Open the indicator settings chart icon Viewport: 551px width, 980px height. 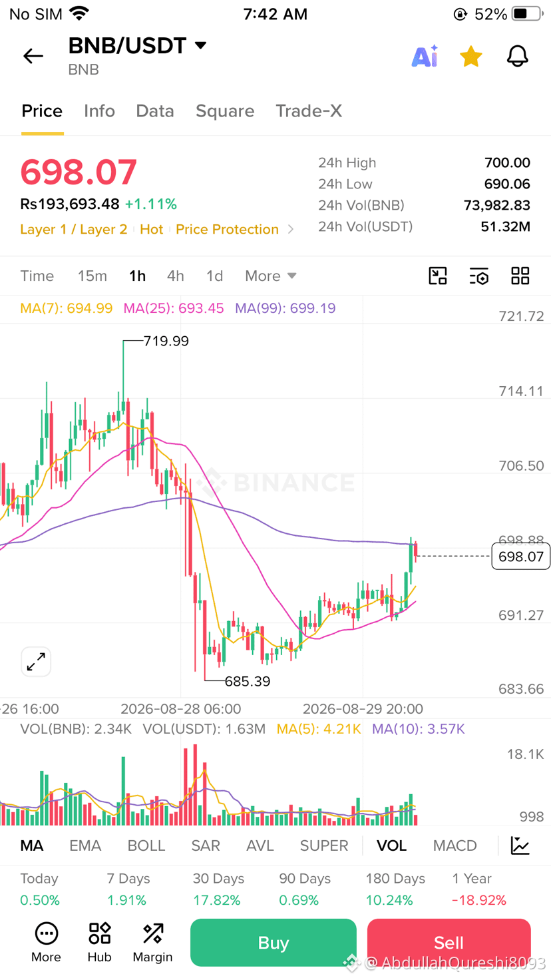[x=520, y=846]
